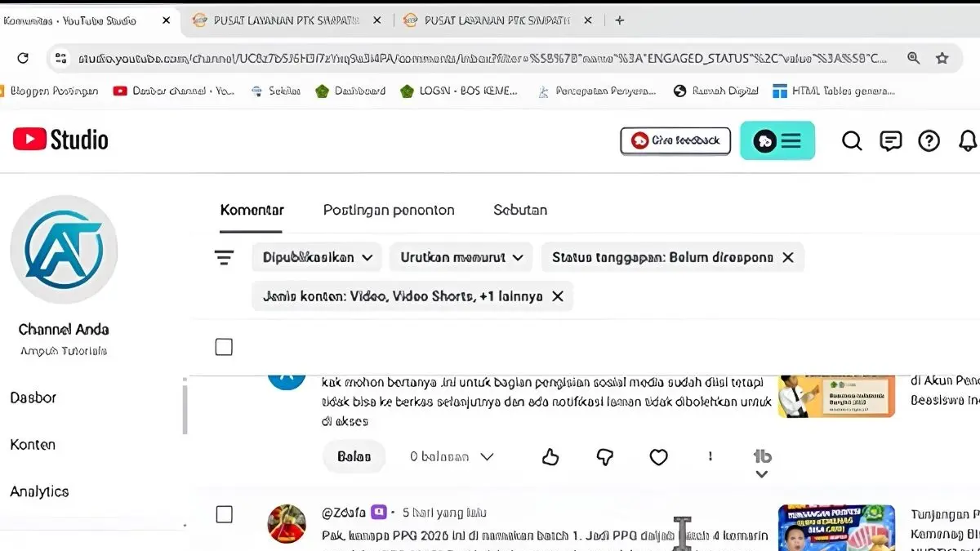Image resolution: width=980 pixels, height=551 pixels.
Task: Click the Channel Anda label
Action: pos(64,330)
